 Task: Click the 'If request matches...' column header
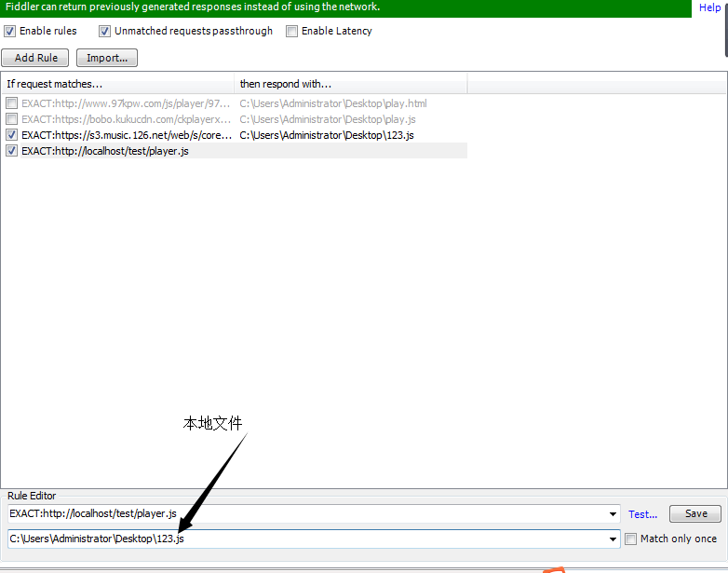click(117, 84)
